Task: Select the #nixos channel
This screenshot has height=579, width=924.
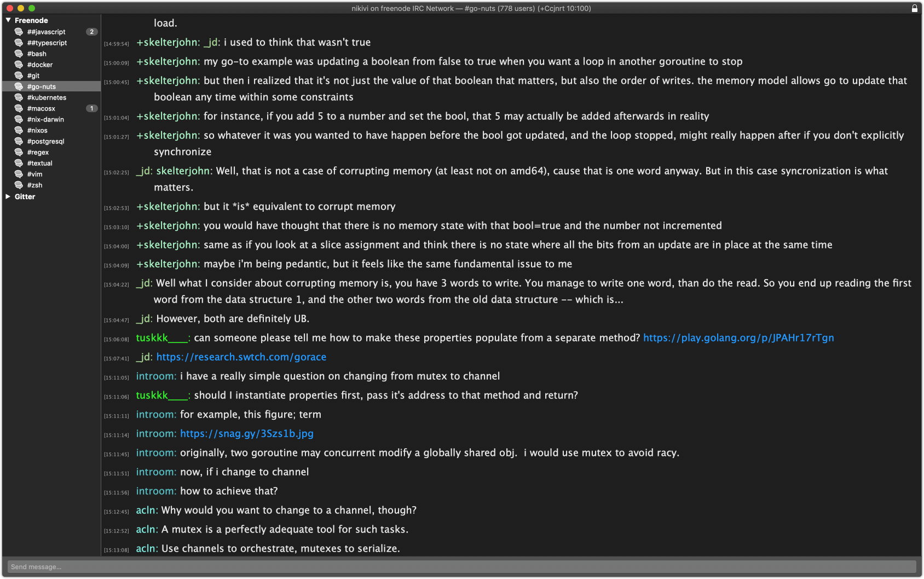Action: pos(37,130)
